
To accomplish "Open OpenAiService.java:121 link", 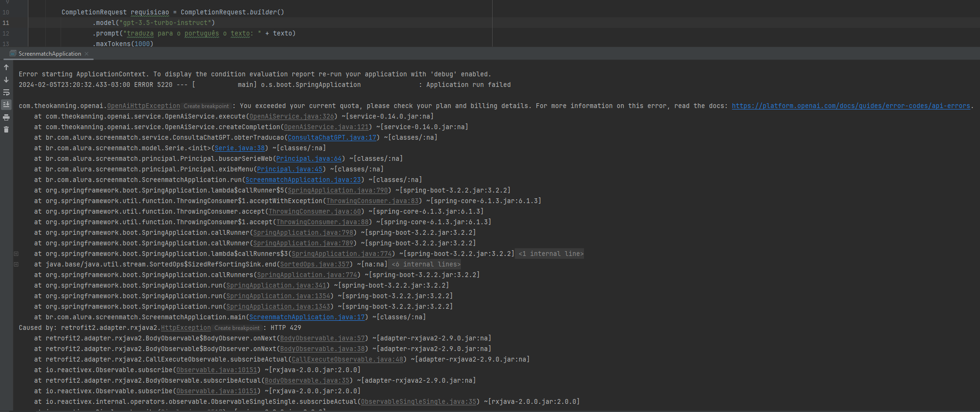I will [x=326, y=127].
